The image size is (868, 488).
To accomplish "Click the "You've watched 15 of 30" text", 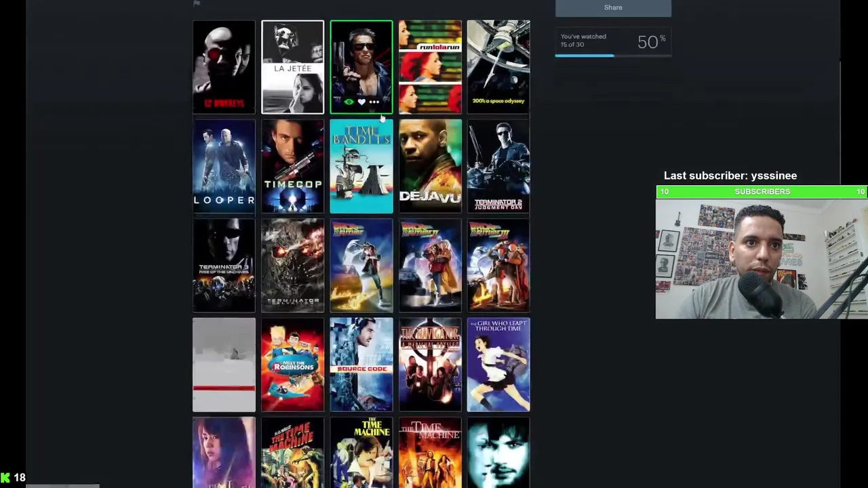I will tap(583, 41).
